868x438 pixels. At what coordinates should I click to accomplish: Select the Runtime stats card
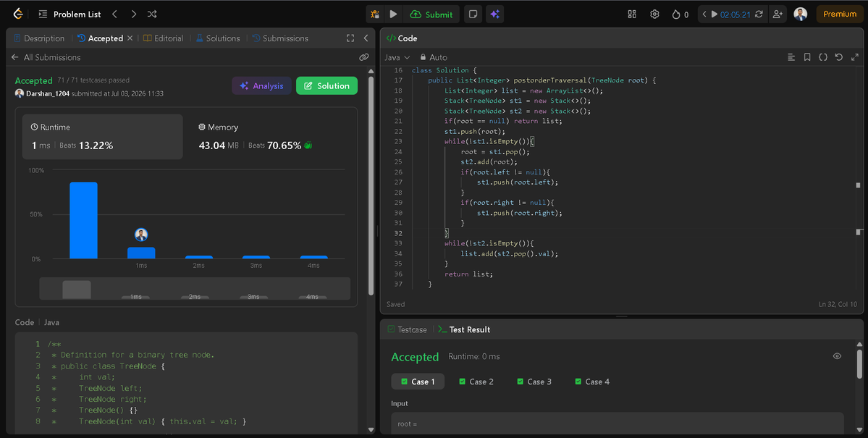tap(102, 137)
